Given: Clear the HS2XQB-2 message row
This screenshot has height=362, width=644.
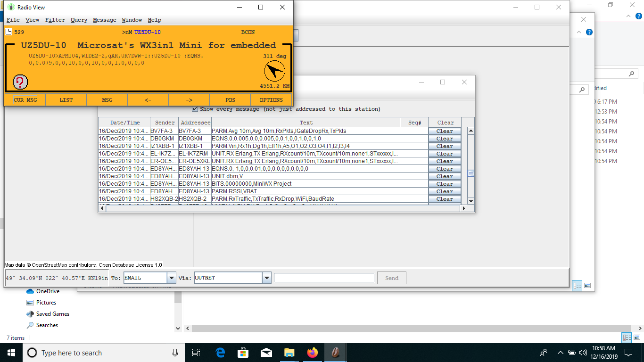Looking at the screenshot, I should (x=445, y=199).
